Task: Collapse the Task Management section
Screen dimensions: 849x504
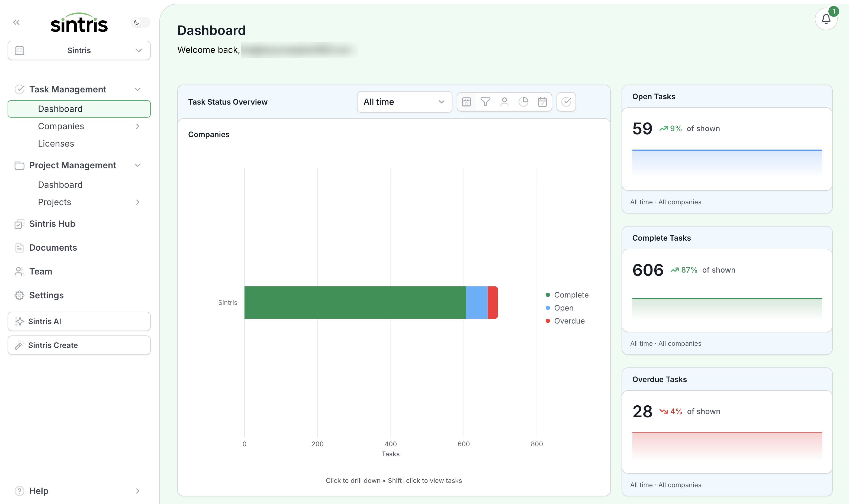Action: pyautogui.click(x=138, y=89)
